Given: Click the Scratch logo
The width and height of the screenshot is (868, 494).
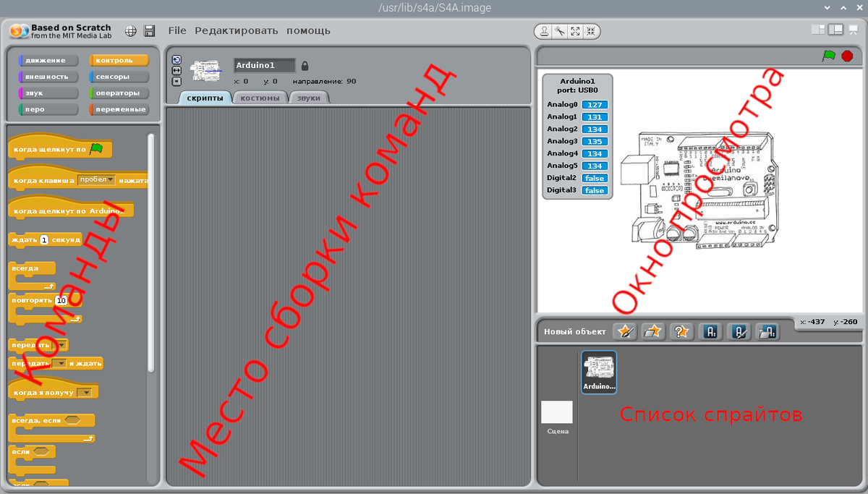Looking at the screenshot, I should click(x=19, y=31).
